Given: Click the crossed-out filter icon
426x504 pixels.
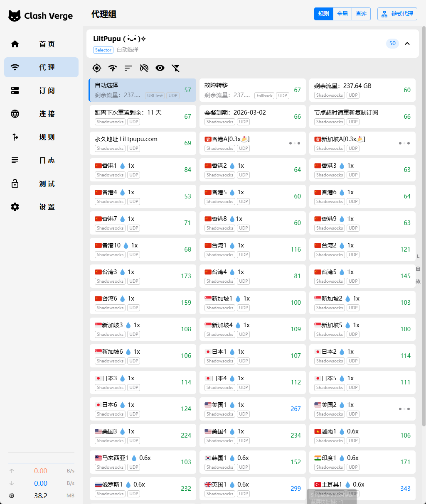Looking at the screenshot, I should pos(176,68).
